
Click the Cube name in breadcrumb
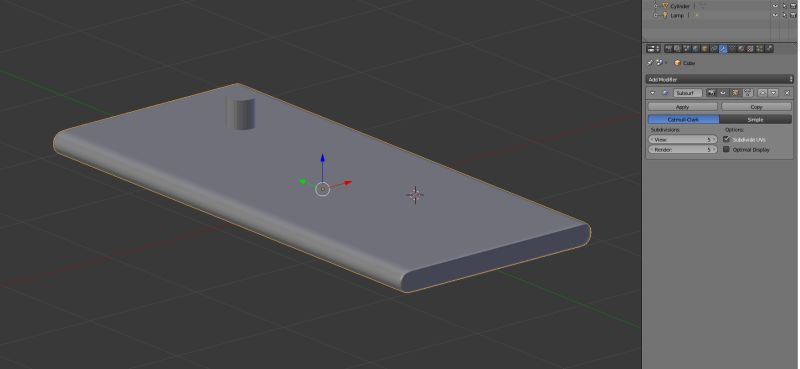click(x=689, y=63)
